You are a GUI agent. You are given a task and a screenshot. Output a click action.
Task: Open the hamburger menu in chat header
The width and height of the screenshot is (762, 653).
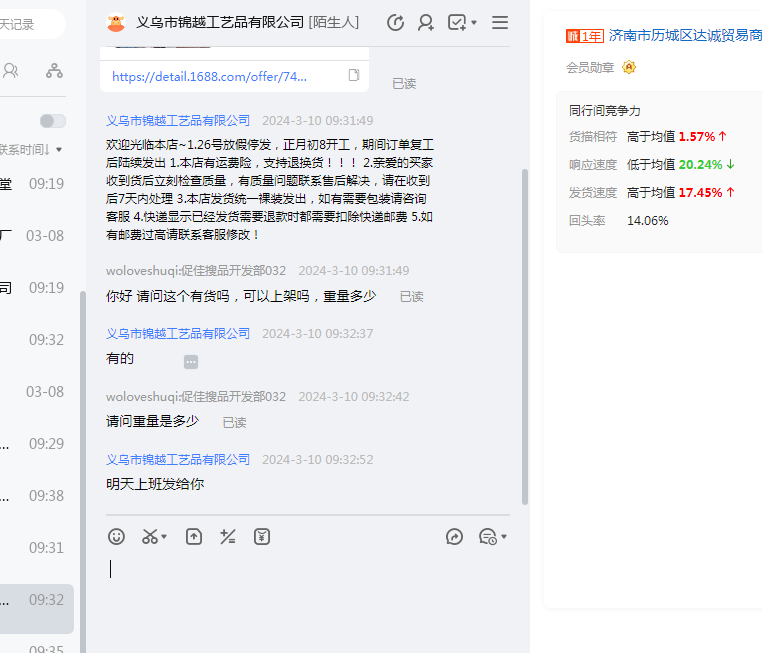click(500, 22)
